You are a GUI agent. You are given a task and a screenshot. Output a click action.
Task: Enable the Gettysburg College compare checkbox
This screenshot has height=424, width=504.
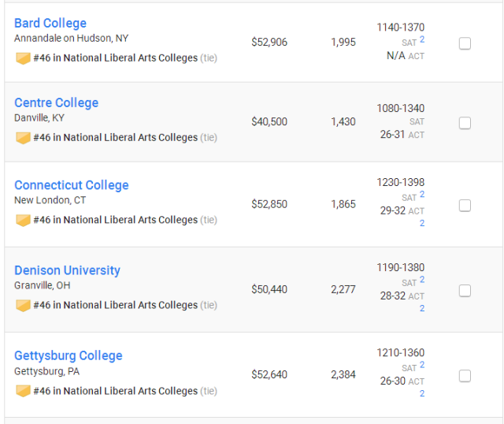click(x=465, y=376)
